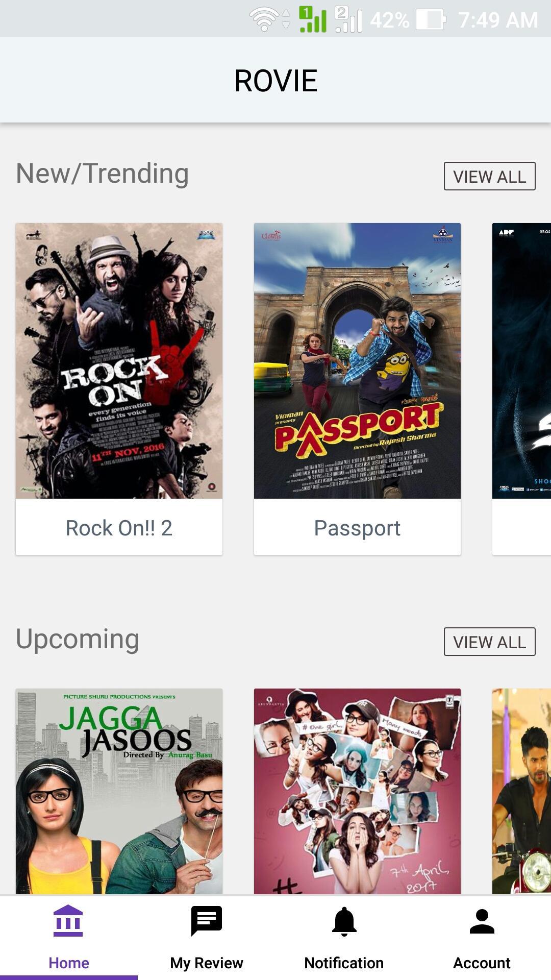Image resolution: width=551 pixels, height=980 pixels.
Task: Select the Account tab label
Action: [482, 963]
